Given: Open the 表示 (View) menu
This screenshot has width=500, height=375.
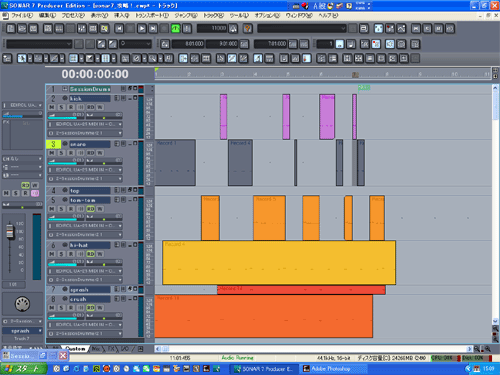Looking at the screenshot, I should coord(100,16).
